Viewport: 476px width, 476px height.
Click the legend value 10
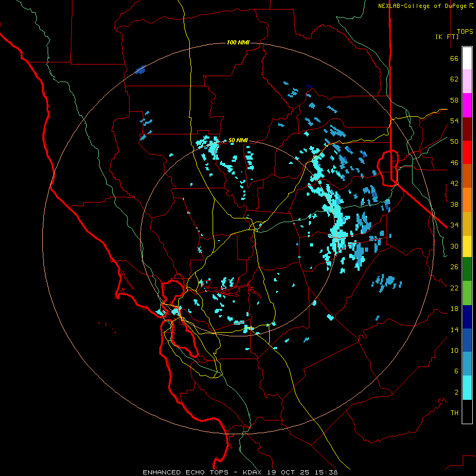[454, 350]
